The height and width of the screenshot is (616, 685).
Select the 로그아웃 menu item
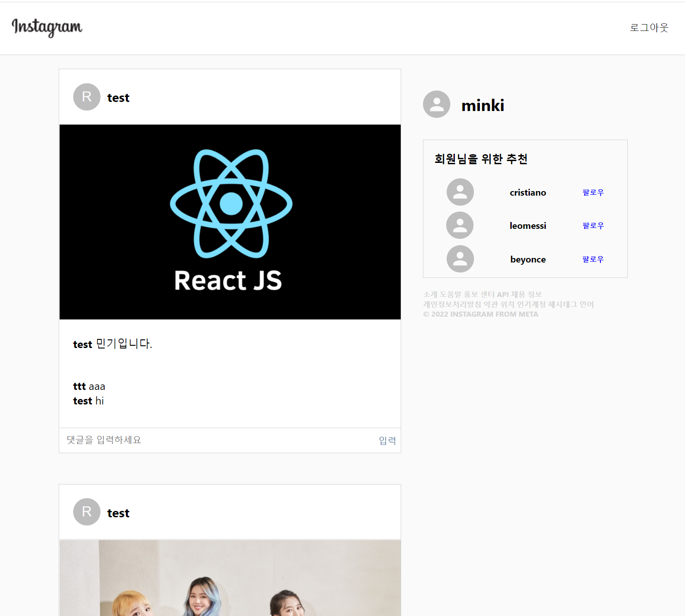pos(649,28)
